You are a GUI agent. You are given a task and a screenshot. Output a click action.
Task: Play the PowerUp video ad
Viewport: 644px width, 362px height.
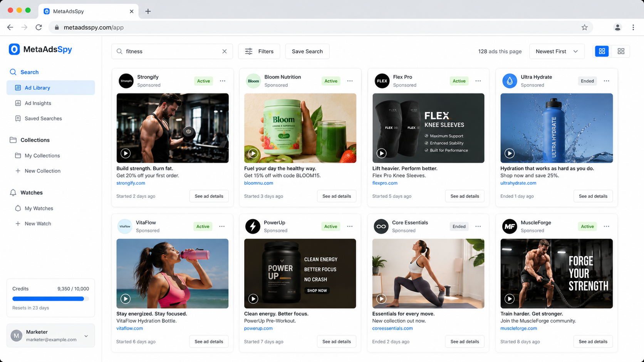click(x=253, y=299)
